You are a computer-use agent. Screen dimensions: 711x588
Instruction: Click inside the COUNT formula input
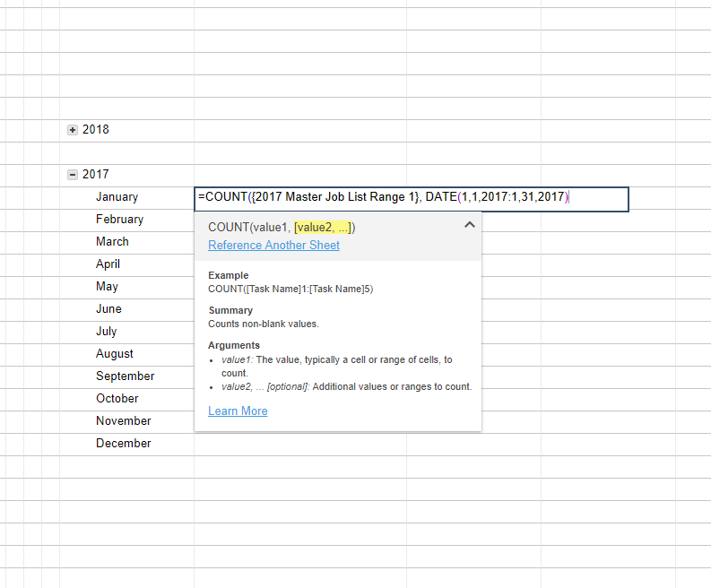(x=412, y=199)
